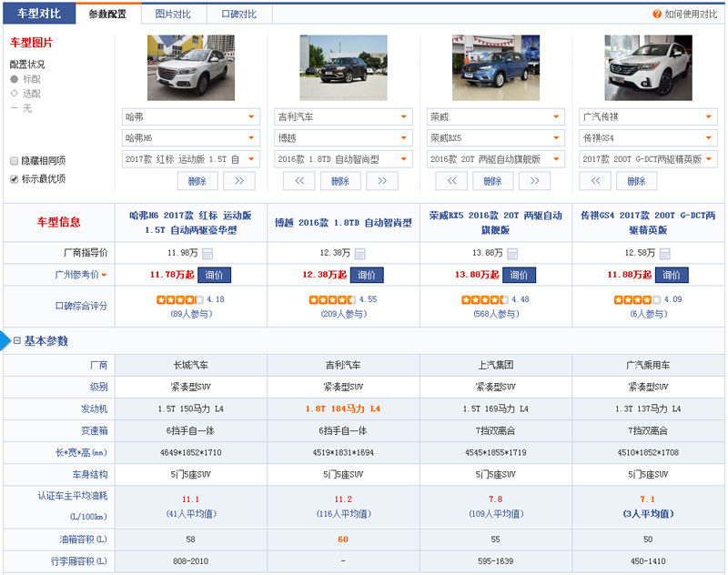The width and height of the screenshot is (728, 575).
Task: Open dark 博越 car photo
Action: [x=344, y=67]
